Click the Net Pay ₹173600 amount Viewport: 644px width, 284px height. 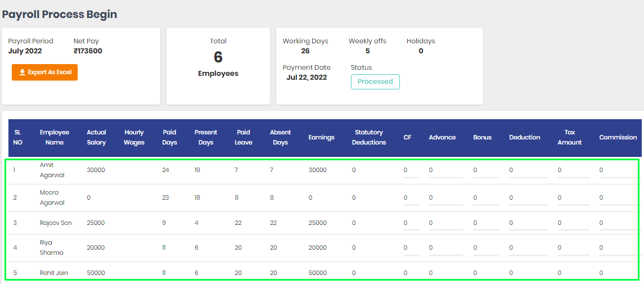point(88,51)
